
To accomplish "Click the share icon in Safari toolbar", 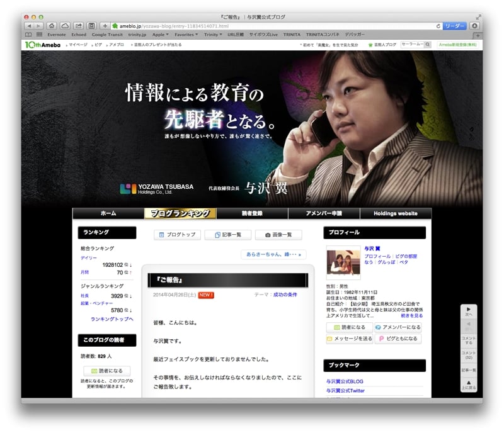I will pyautogui.click(x=78, y=26).
